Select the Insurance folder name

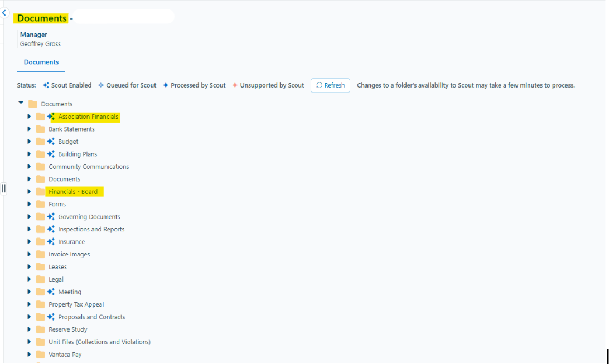pyautogui.click(x=71, y=242)
